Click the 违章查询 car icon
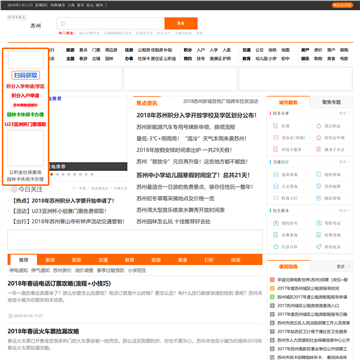360x360 pixels. point(275,175)
